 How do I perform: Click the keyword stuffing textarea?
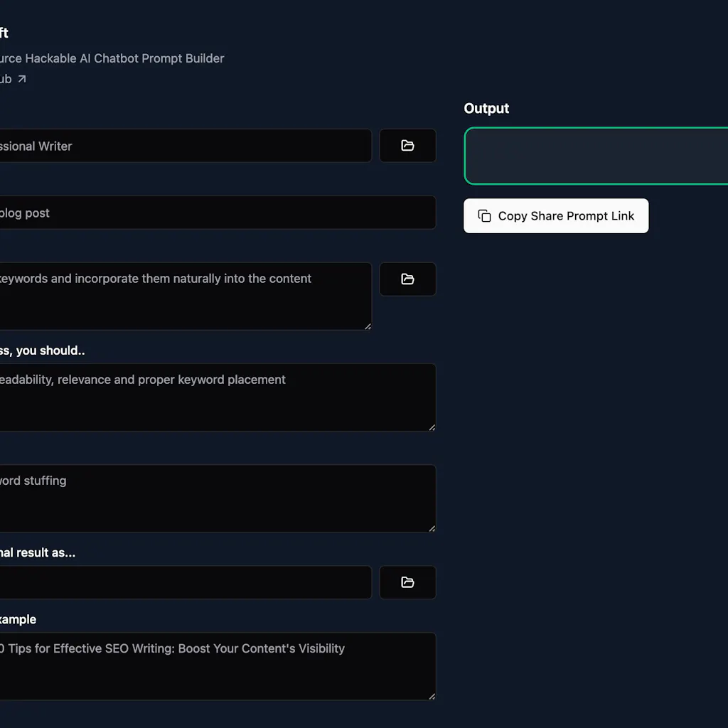pos(213,497)
